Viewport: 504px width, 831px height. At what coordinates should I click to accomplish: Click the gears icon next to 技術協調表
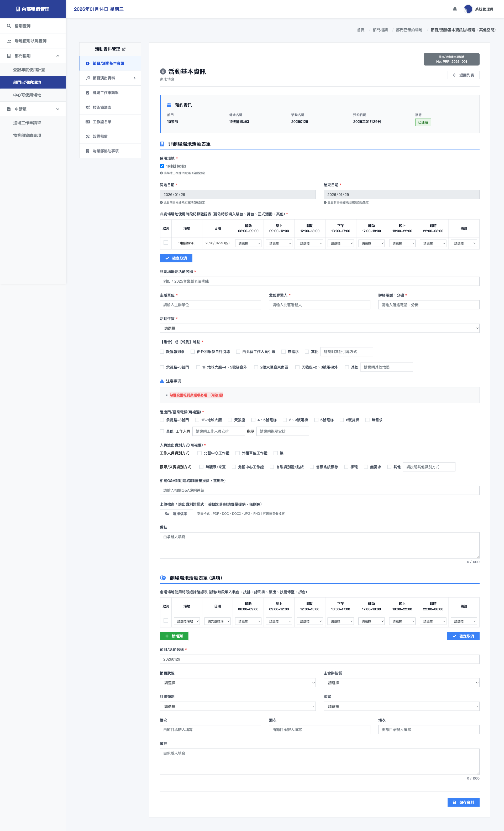(x=88, y=107)
